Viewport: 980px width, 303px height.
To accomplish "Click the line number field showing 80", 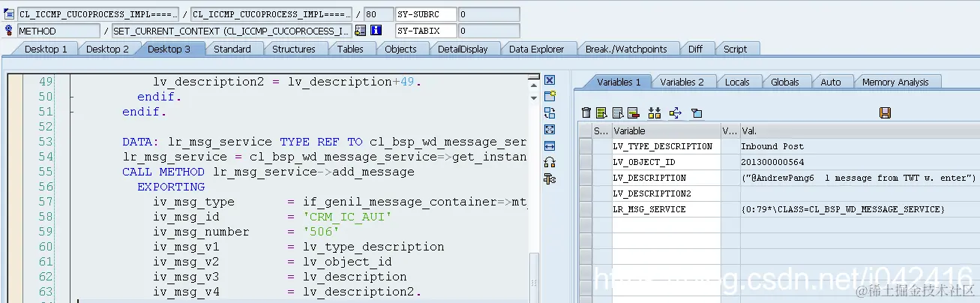I will coord(378,14).
